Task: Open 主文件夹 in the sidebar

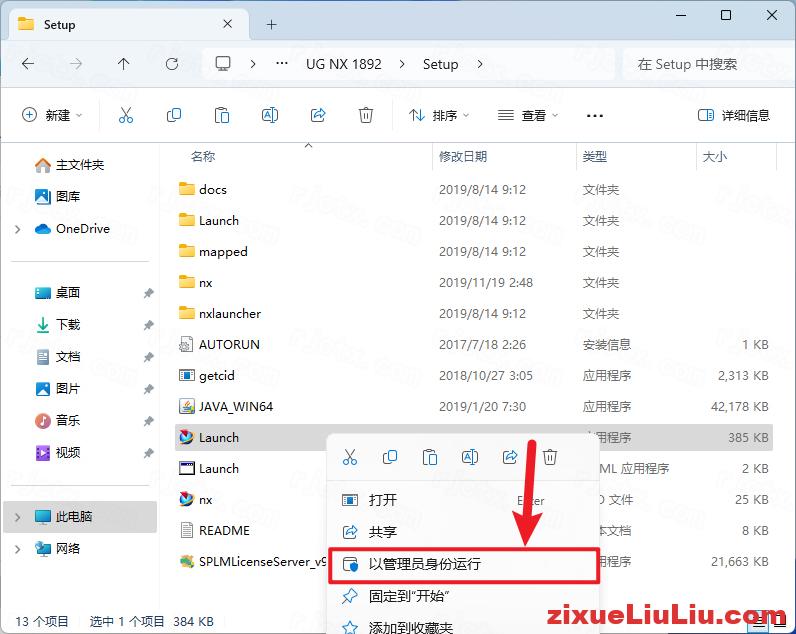Action: point(81,164)
